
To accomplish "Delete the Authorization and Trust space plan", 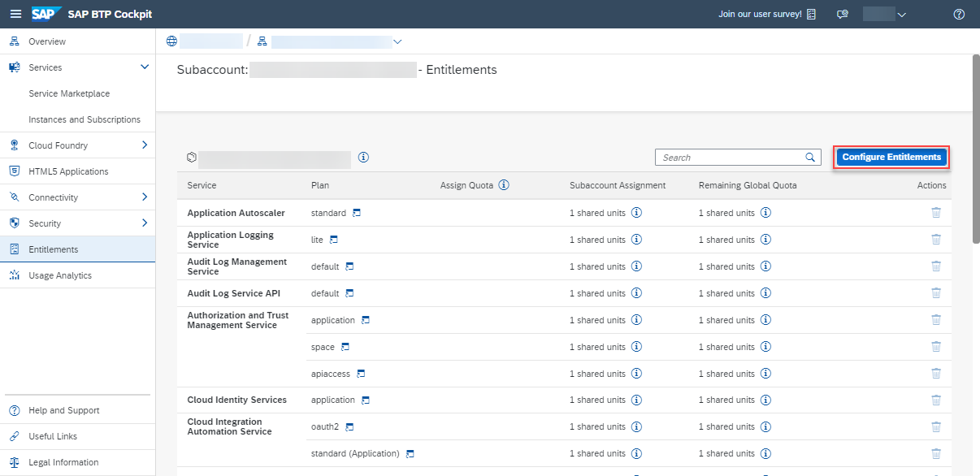I will tap(936, 347).
